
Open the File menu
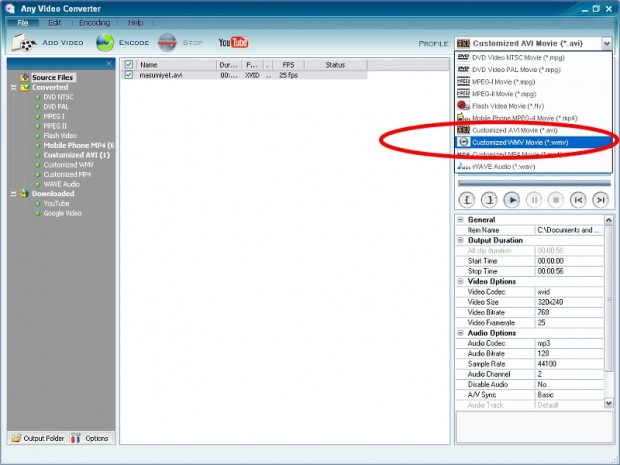click(x=23, y=23)
